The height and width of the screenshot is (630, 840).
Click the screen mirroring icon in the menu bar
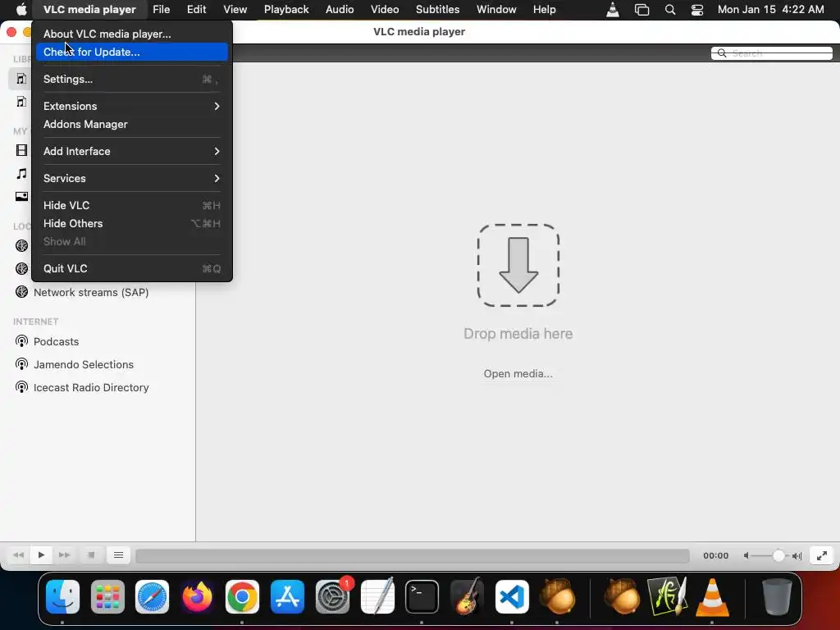coord(641,10)
